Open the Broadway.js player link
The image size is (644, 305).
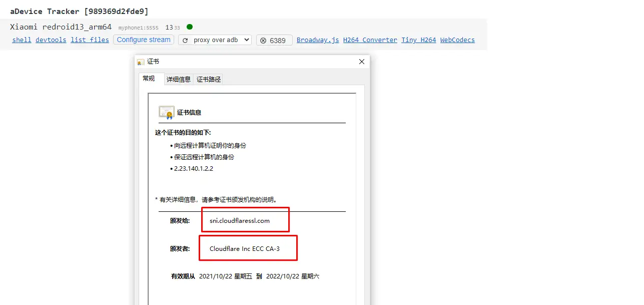click(318, 40)
